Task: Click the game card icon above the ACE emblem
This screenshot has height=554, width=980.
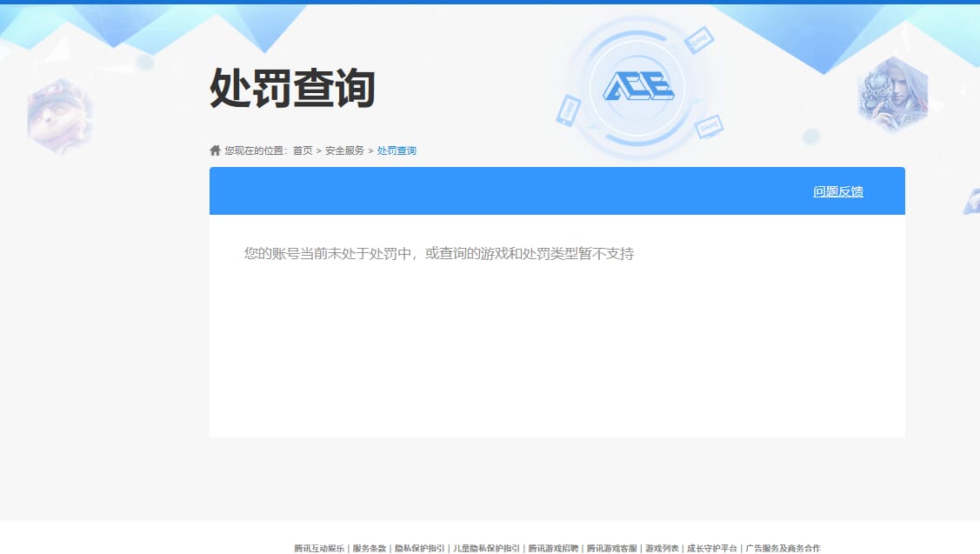Action: click(698, 40)
